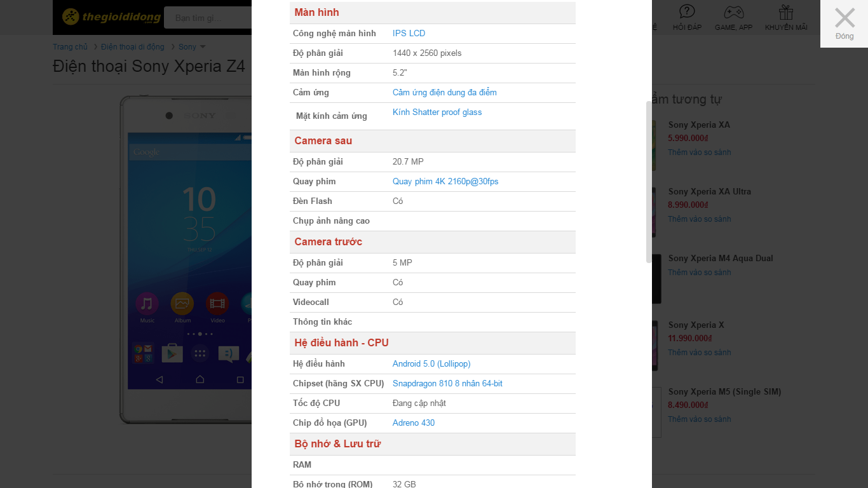Close the specs popup with Đóng
The image size is (868, 488).
844,24
